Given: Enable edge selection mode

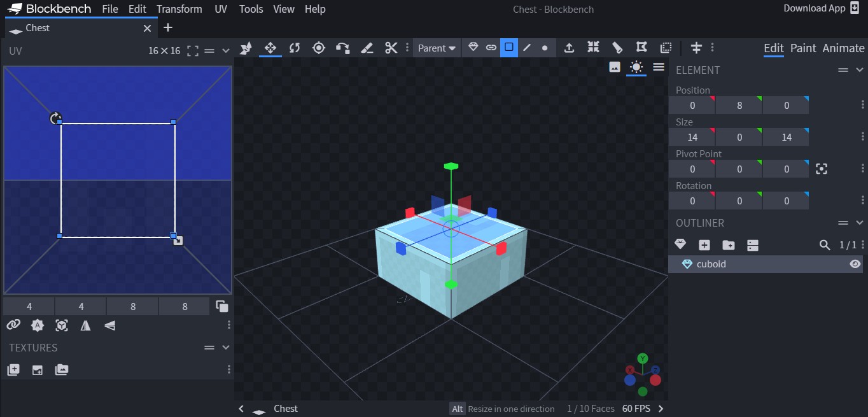Looking at the screenshot, I should (527, 48).
